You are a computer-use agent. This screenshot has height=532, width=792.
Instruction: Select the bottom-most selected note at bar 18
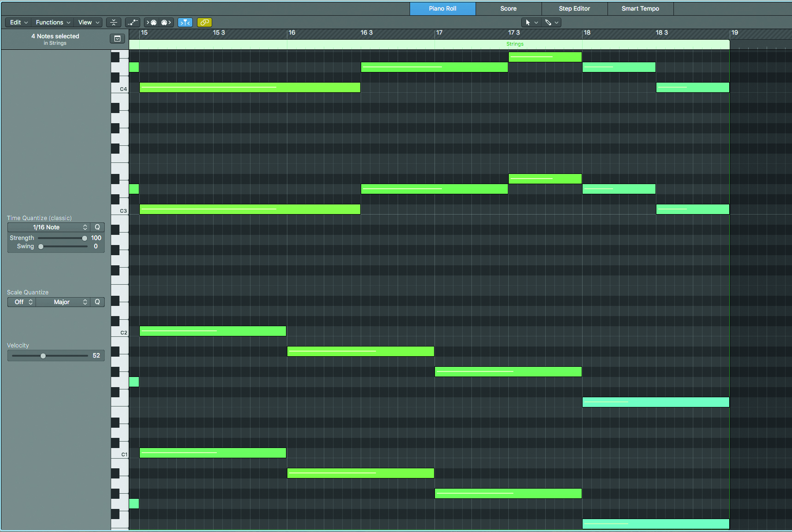(x=656, y=524)
